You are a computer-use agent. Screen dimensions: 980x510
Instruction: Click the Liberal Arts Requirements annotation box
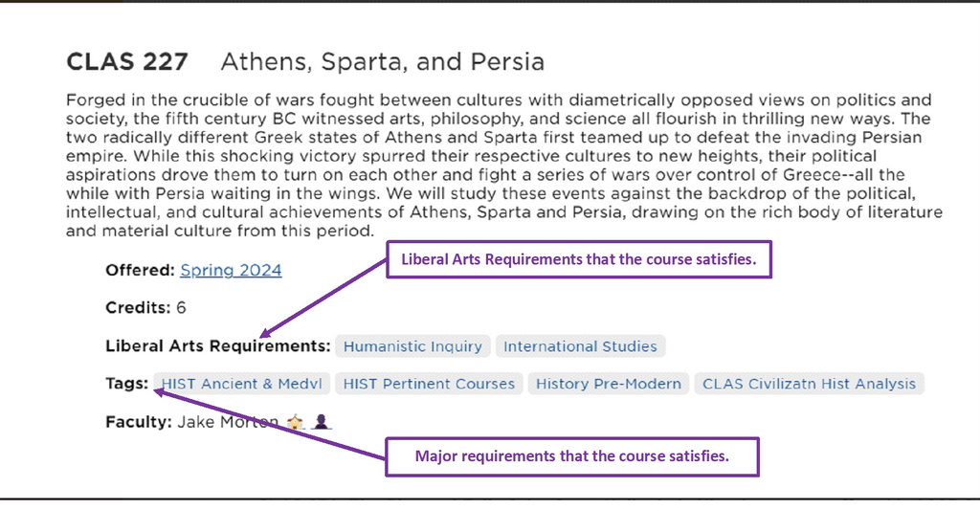point(578,259)
